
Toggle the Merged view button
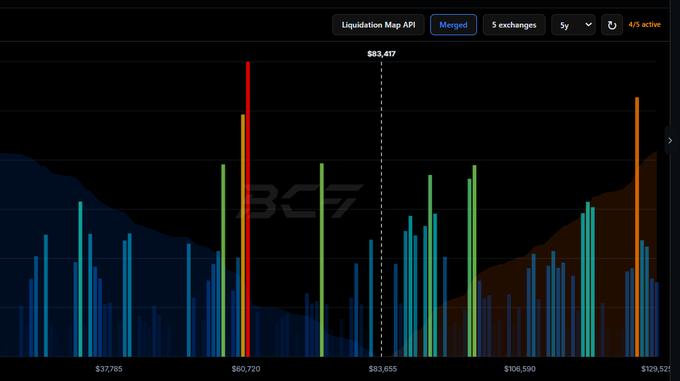coord(453,25)
